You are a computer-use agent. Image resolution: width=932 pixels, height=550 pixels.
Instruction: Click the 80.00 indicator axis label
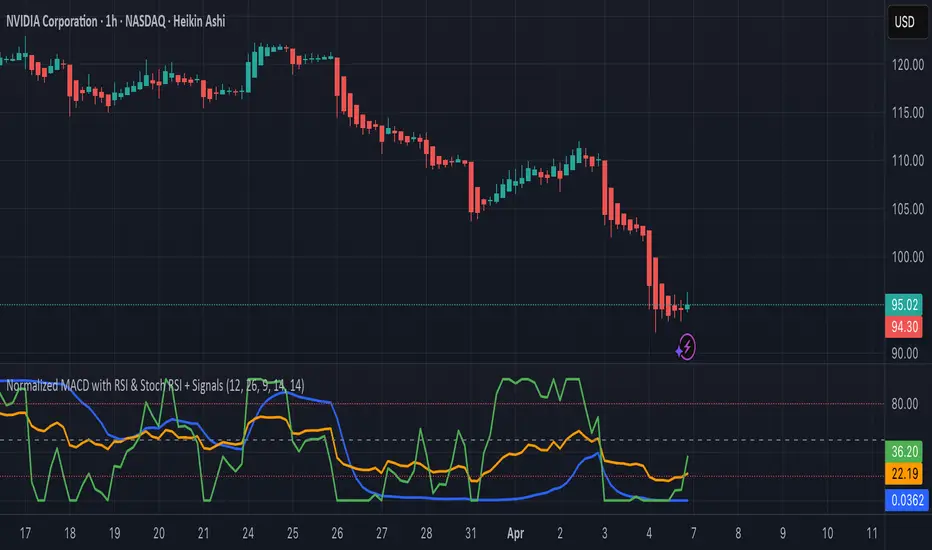pyautogui.click(x=905, y=404)
